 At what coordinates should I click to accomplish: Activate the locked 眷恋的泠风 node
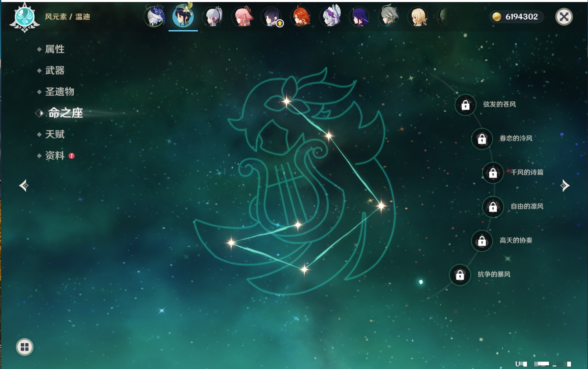click(x=482, y=139)
